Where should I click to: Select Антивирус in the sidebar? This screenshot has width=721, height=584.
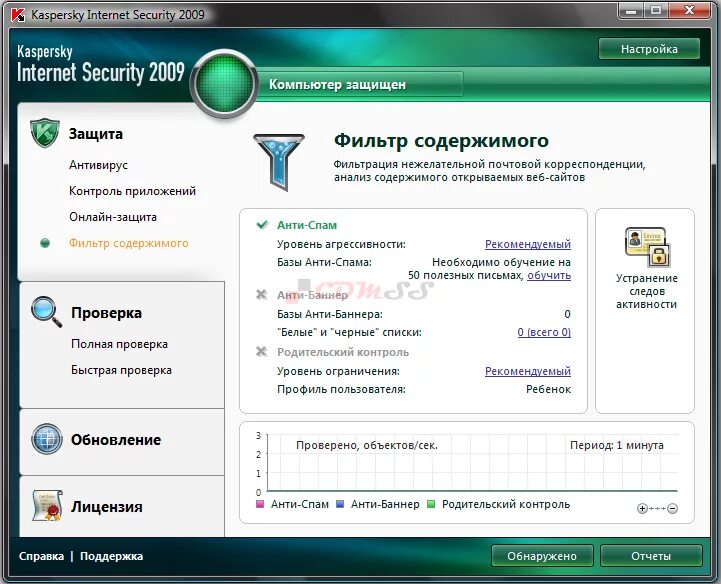click(98, 165)
